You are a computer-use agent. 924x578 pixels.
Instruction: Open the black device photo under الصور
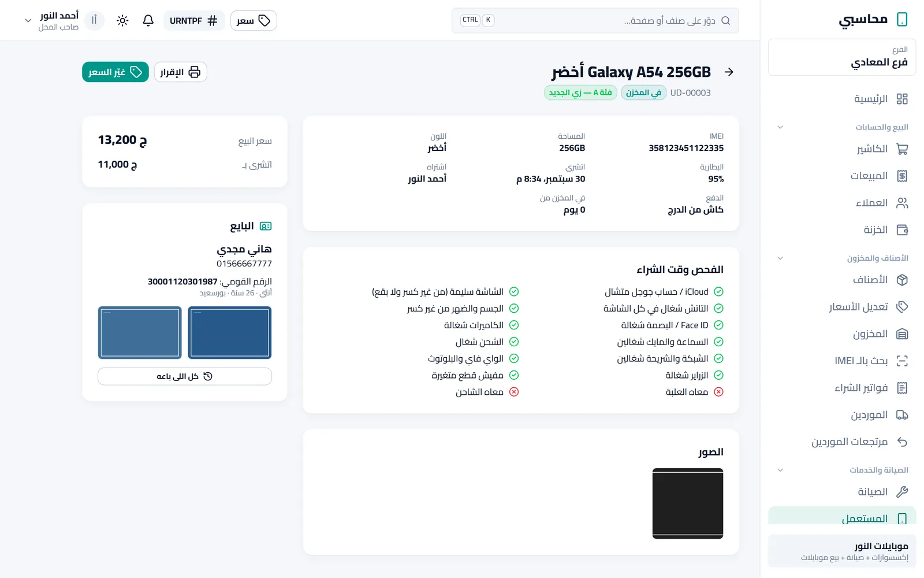pyautogui.click(x=688, y=503)
